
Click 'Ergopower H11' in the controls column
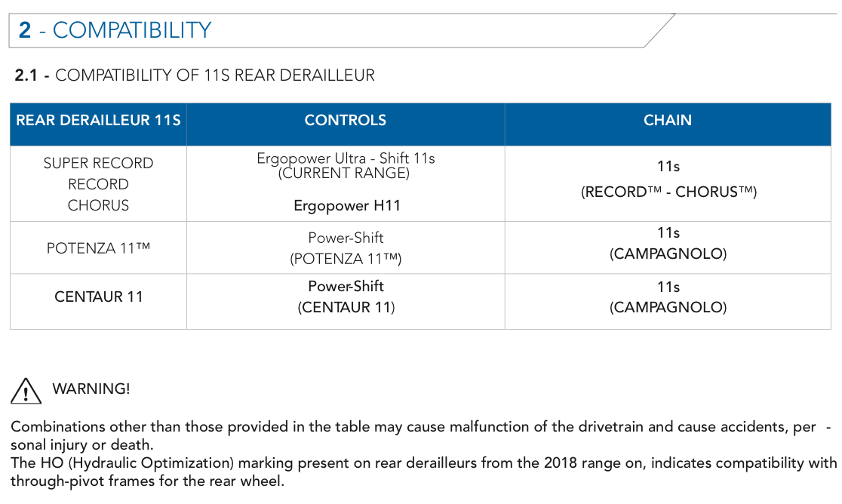click(347, 205)
